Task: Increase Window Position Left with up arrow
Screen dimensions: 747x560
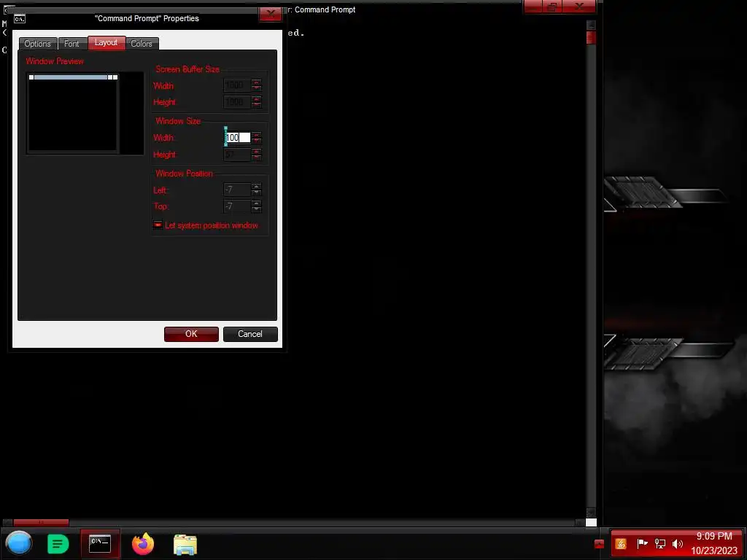Action: [256, 187]
